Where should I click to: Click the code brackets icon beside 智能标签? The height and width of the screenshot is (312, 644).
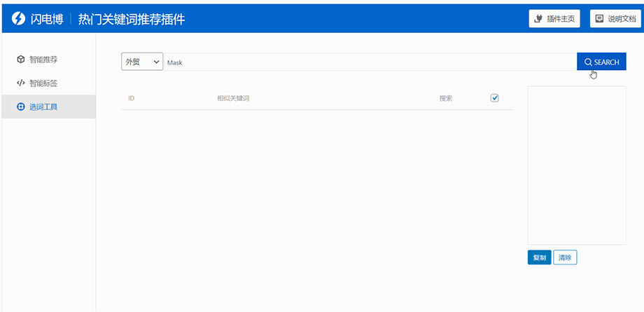click(20, 83)
